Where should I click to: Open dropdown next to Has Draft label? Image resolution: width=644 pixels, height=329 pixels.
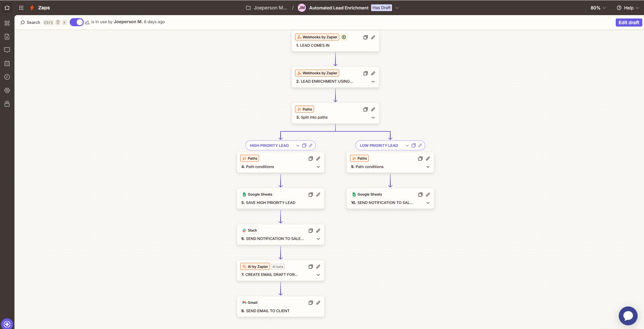397,8
